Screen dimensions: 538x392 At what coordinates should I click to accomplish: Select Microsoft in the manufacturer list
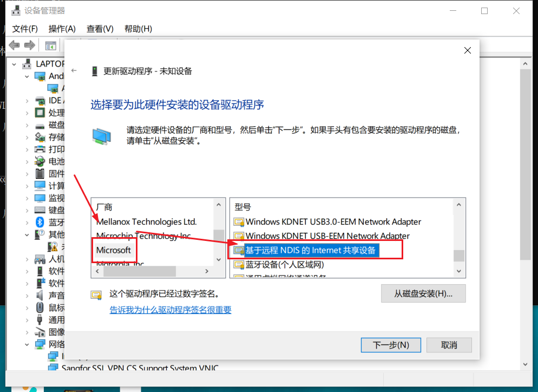pyautogui.click(x=114, y=250)
